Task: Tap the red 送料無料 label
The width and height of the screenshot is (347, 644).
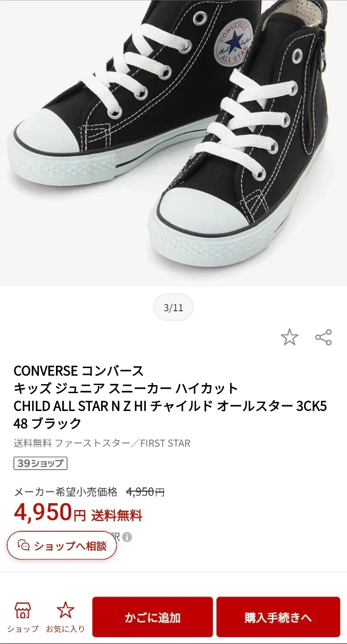Action: (117, 516)
